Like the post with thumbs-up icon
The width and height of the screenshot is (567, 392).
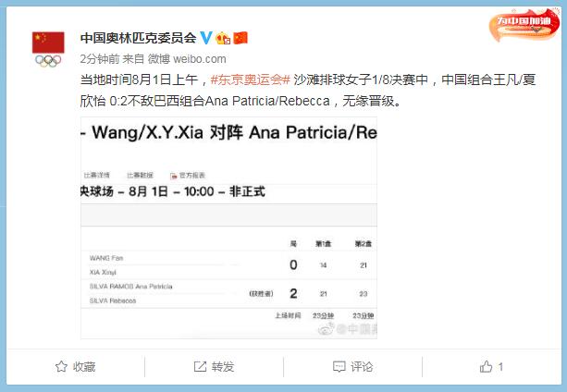[x=486, y=367]
